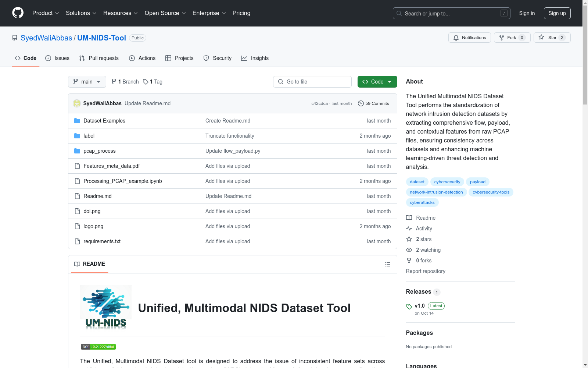Click the fork icon beside 0 forks
This screenshot has width=588, height=368.
pos(409,261)
